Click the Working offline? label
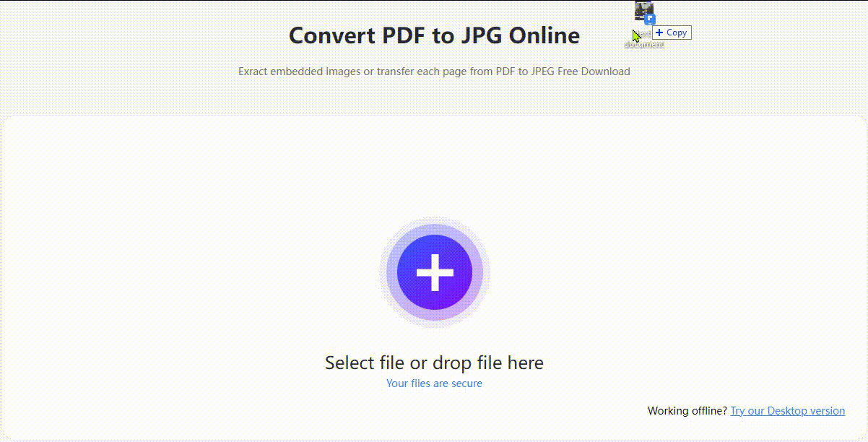This screenshot has height=442, width=868. 687,410
